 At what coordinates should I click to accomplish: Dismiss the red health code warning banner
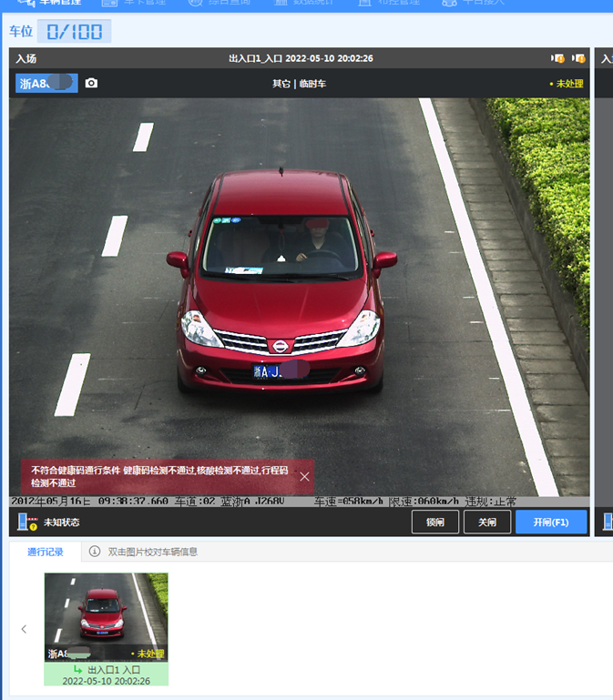(304, 476)
